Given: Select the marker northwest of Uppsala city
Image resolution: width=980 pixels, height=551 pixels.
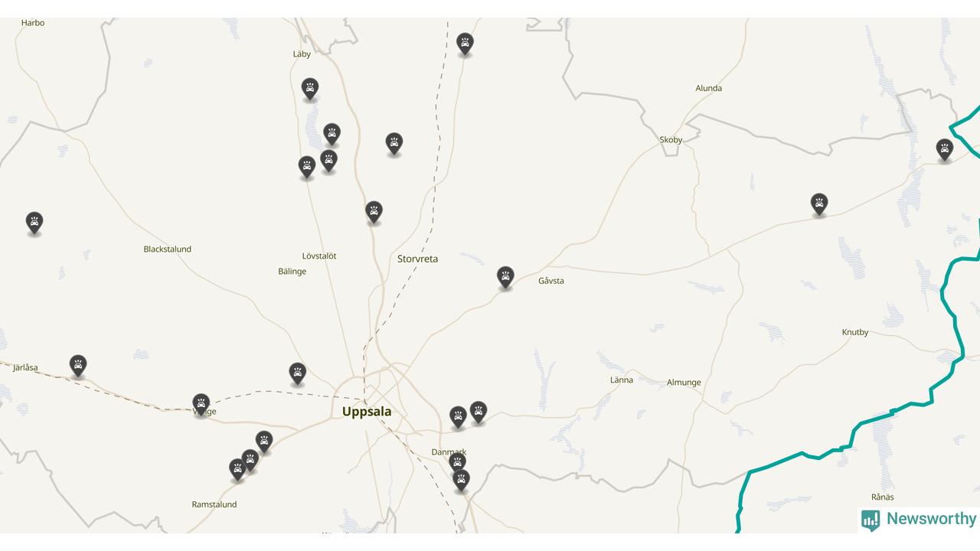Looking at the screenshot, I should pyautogui.click(x=298, y=373).
